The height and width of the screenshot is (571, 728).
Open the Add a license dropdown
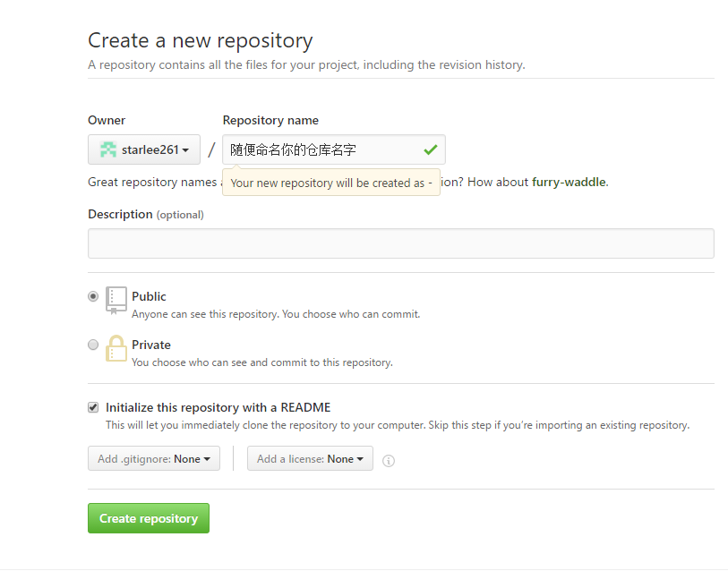pos(310,458)
